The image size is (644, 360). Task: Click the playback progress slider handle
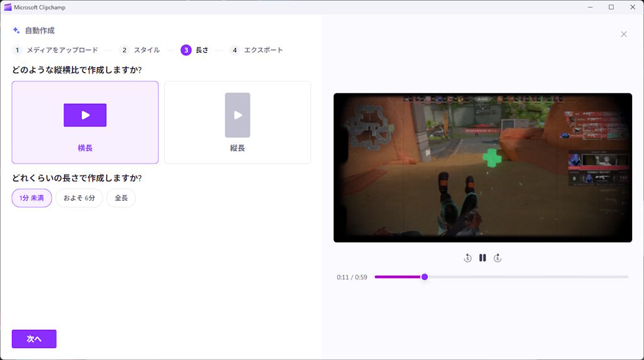coord(425,277)
